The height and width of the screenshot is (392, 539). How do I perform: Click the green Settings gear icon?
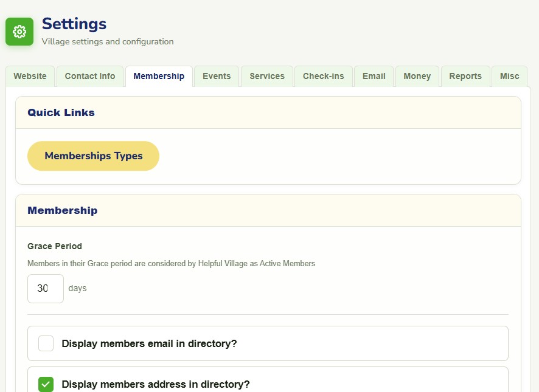(x=19, y=32)
